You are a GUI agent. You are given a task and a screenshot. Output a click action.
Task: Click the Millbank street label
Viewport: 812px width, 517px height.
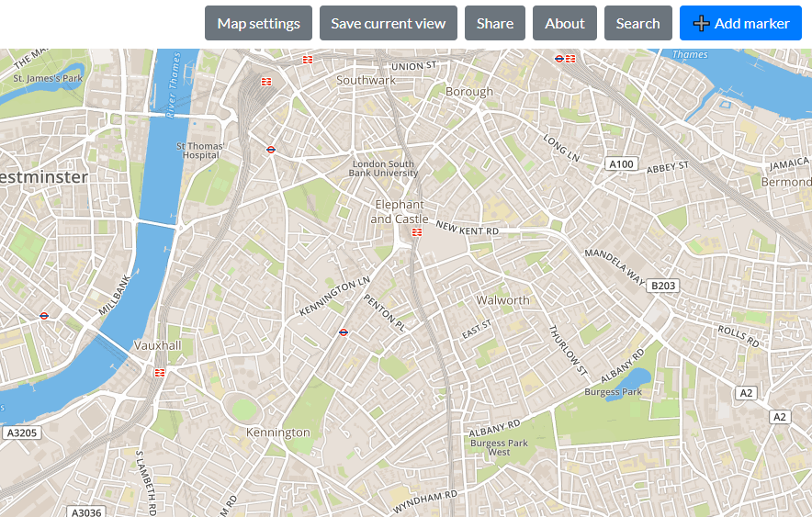[x=115, y=295]
